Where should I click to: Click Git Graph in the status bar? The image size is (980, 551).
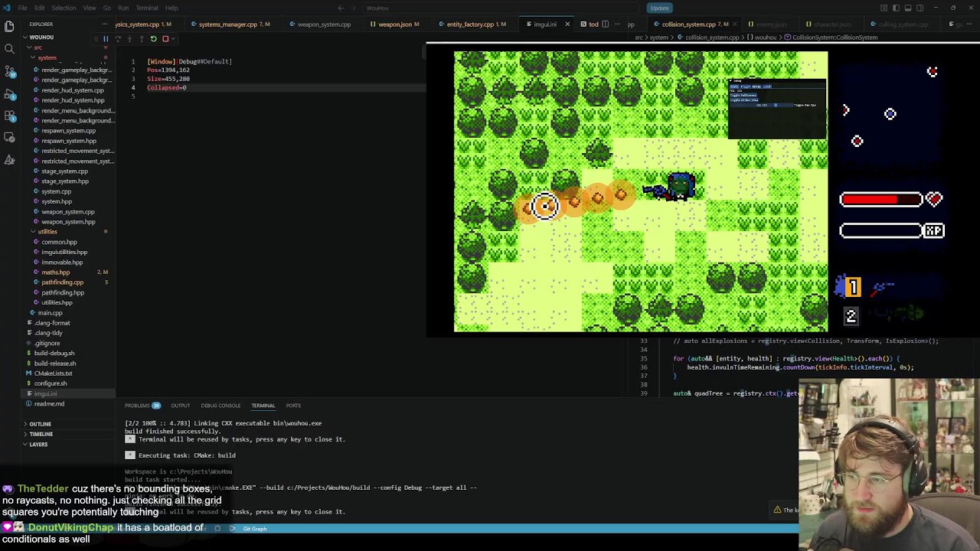(254, 529)
